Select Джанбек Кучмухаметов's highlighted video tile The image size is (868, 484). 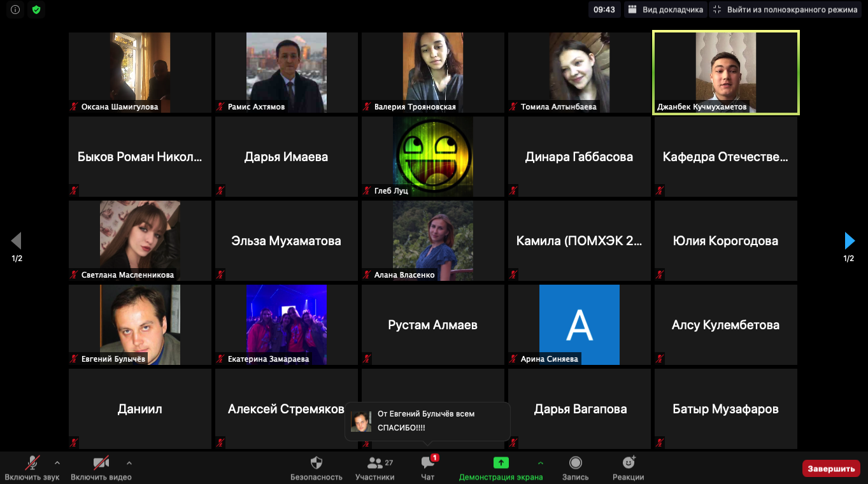point(725,73)
